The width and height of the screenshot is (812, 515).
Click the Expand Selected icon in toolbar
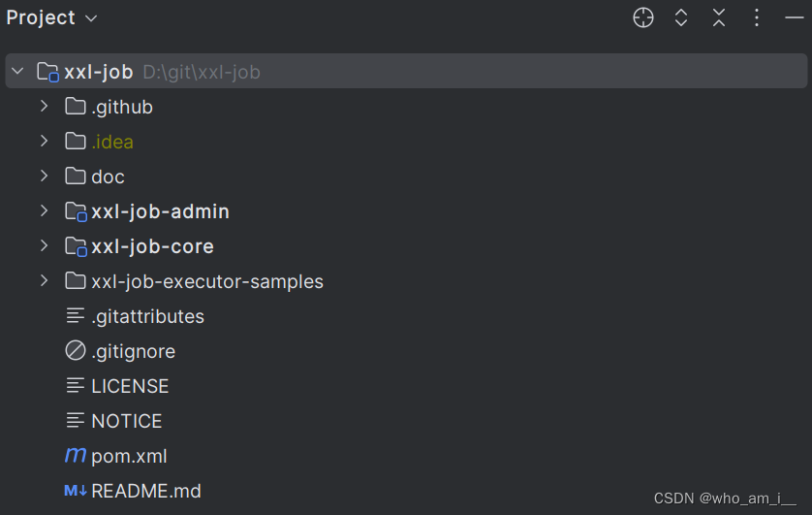click(681, 17)
